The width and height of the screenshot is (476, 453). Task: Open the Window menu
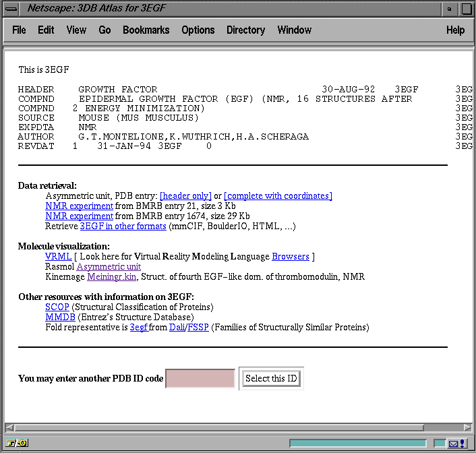point(294,30)
